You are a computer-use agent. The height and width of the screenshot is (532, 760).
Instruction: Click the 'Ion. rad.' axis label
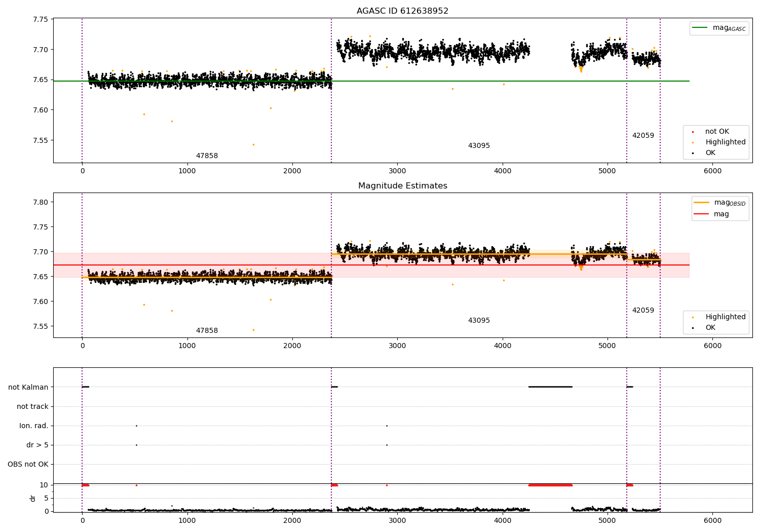click(x=34, y=426)
